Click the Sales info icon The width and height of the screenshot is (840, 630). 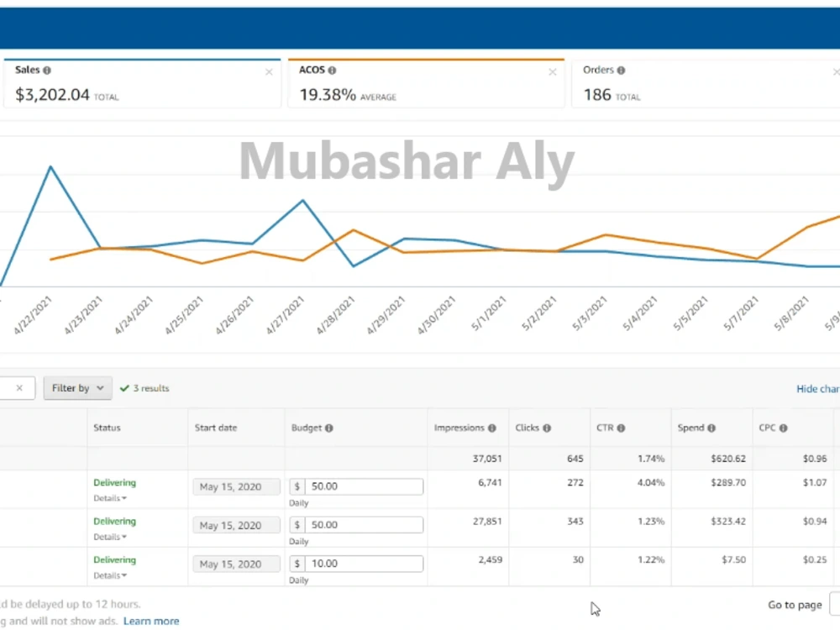47,71
